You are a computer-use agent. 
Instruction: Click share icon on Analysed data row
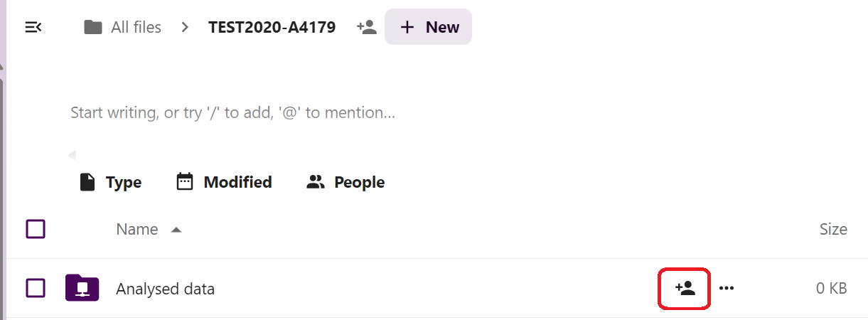pos(685,288)
